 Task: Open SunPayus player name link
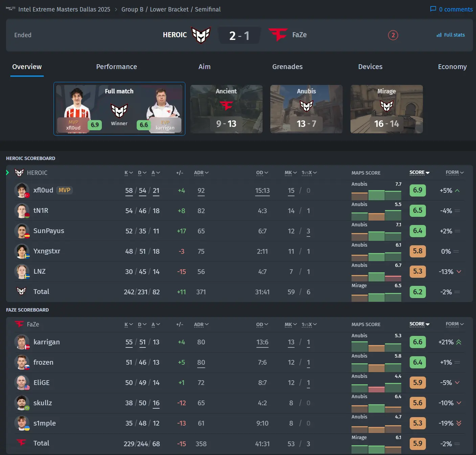(x=49, y=231)
